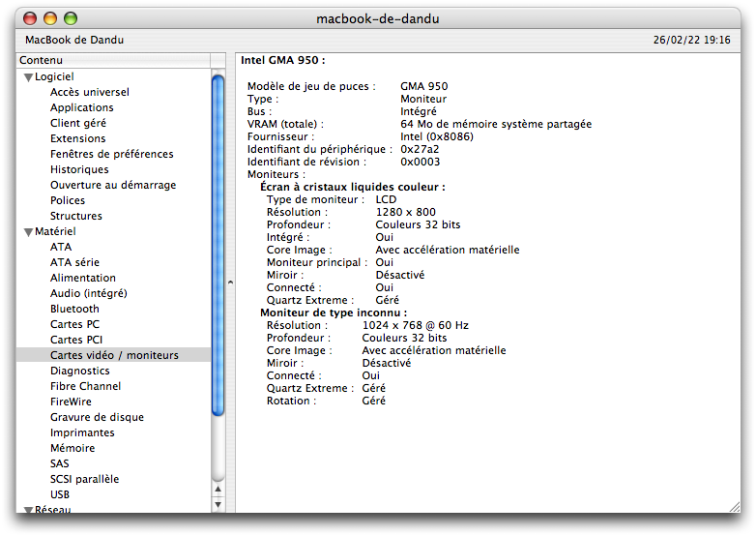Open the Client géré entry
The image size is (756, 536).
click(78, 123)
